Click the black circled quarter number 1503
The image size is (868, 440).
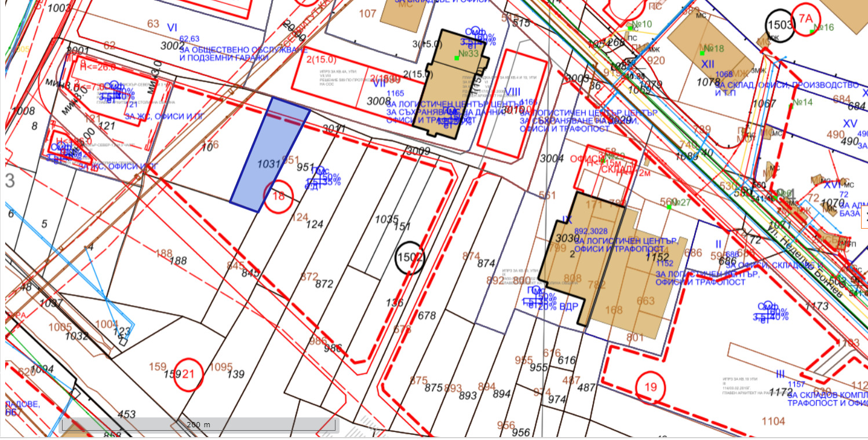[x=779, y=24]
